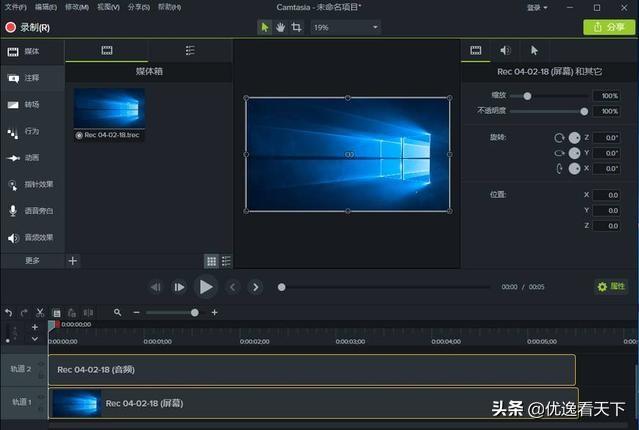Open the 帮助(H) menu
Screen dimensions: 639x430
(170, 7)
